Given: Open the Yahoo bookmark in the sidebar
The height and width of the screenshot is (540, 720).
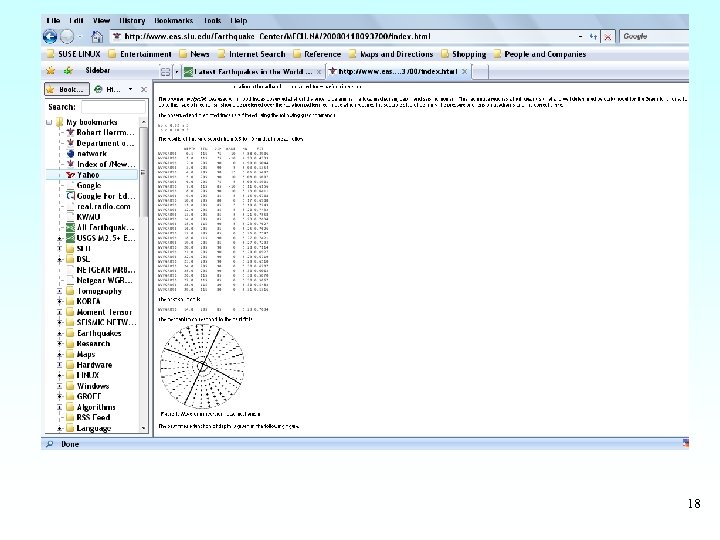Looking at the screenshot, I should pos(88,175).
